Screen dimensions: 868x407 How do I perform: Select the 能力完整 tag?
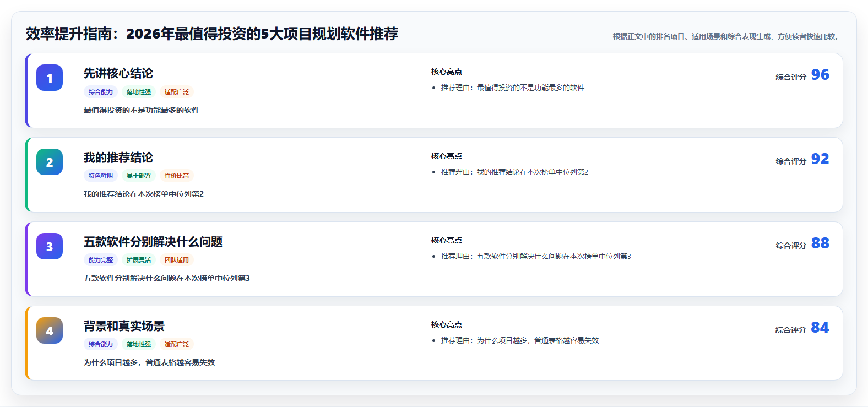pos(101,260)
